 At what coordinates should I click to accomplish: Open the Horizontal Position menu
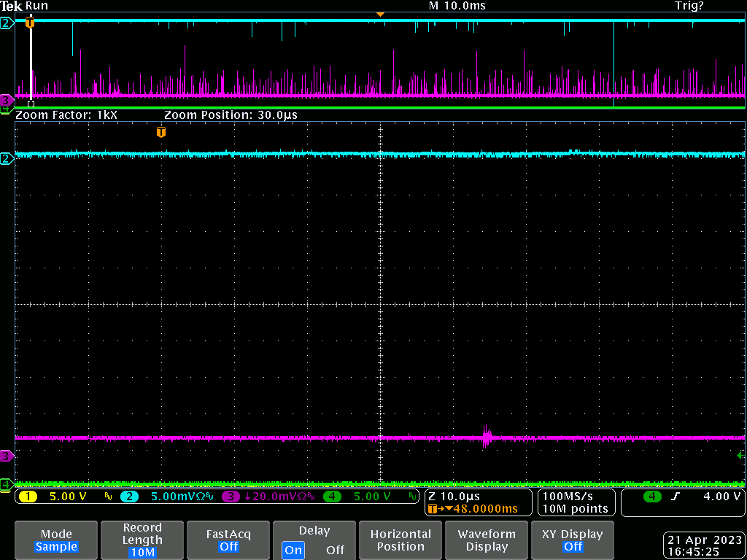click(400, 540)
